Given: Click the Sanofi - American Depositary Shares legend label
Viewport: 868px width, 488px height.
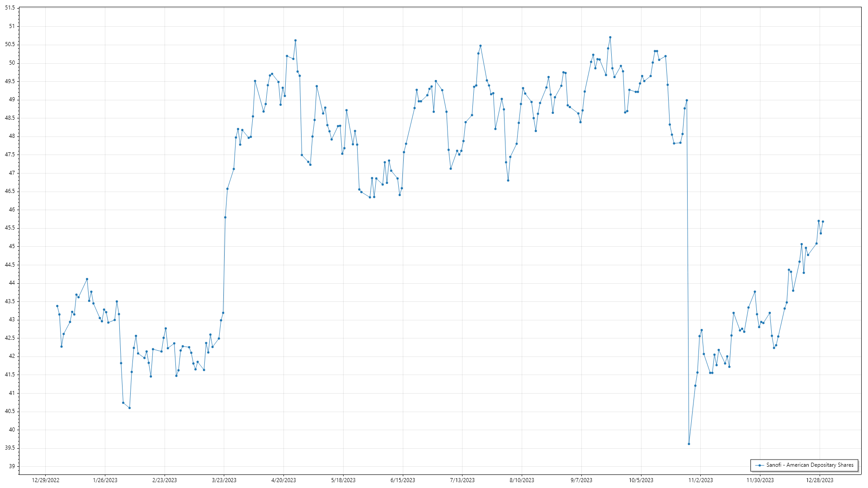Looking at the screenshot, I should click(x=810, y=465).
